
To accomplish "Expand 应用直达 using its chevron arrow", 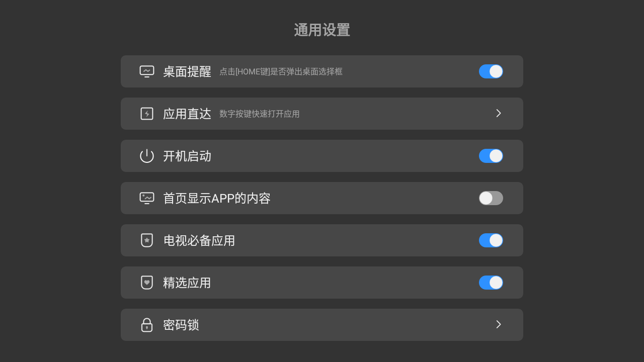I will (x=499, y=114).
